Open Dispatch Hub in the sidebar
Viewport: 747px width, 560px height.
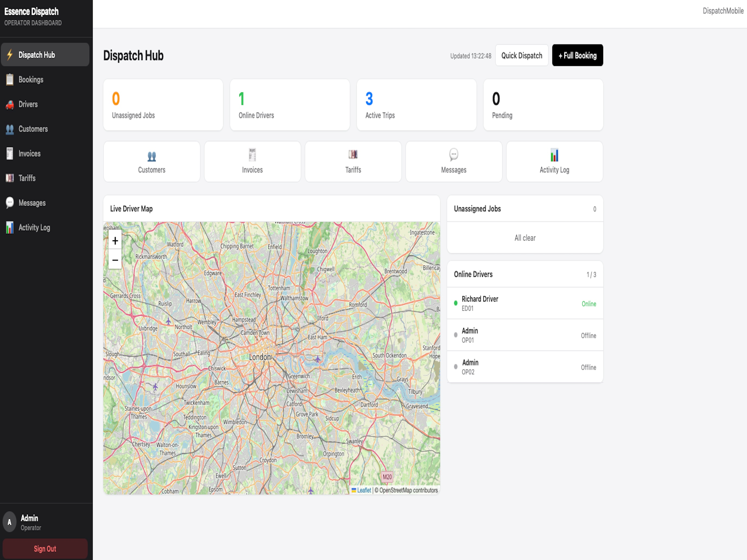coord(45,55)
